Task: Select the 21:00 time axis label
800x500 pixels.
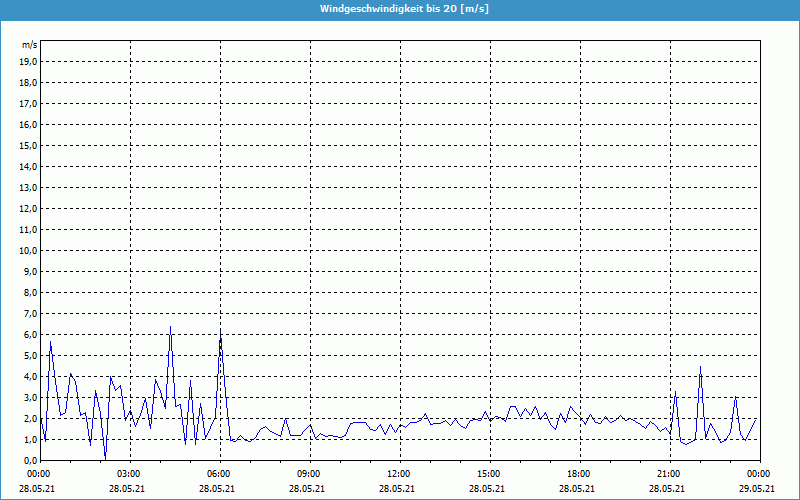Action: pyautogui.click(x=669, y=473)
